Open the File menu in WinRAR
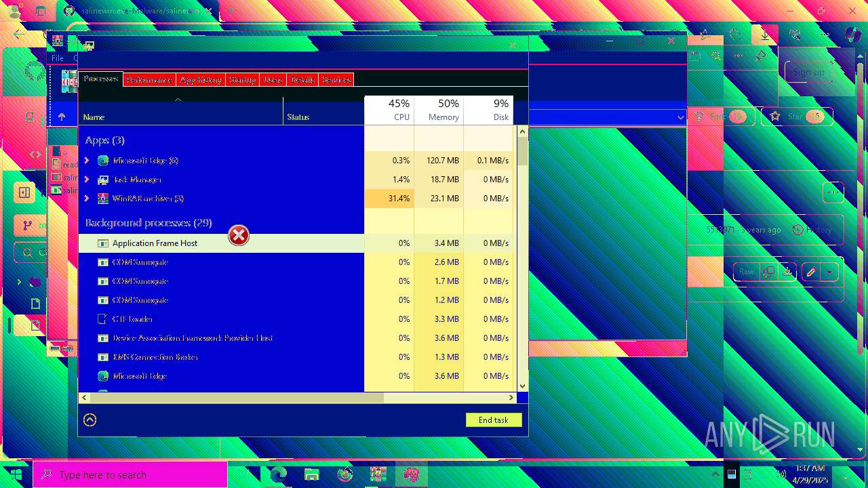The image size is (868, 488). pyautogui.click(x=58, y=58)
